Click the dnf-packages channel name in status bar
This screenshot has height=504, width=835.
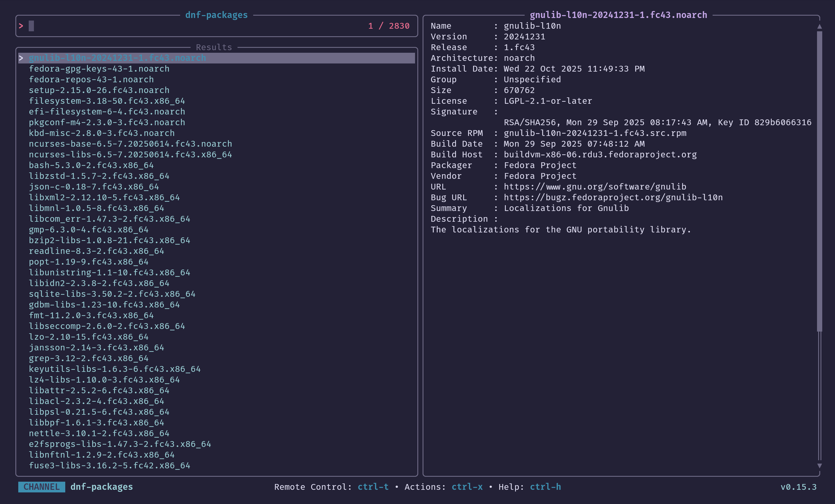pos(102,487)
